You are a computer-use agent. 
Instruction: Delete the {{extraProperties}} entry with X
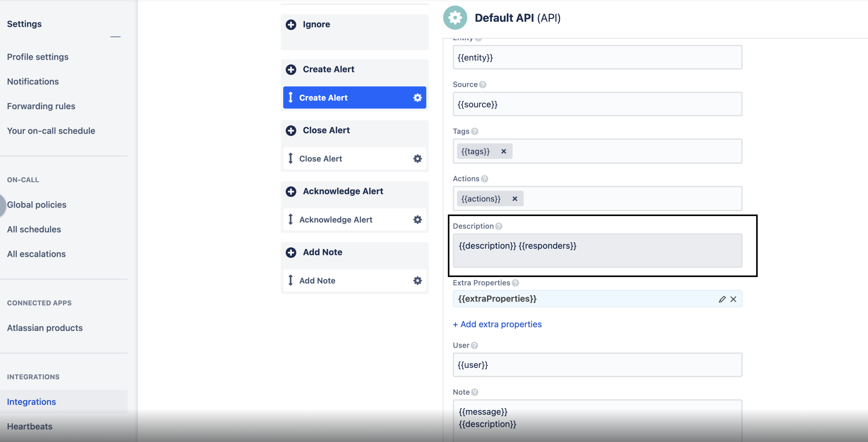point(733,299)
